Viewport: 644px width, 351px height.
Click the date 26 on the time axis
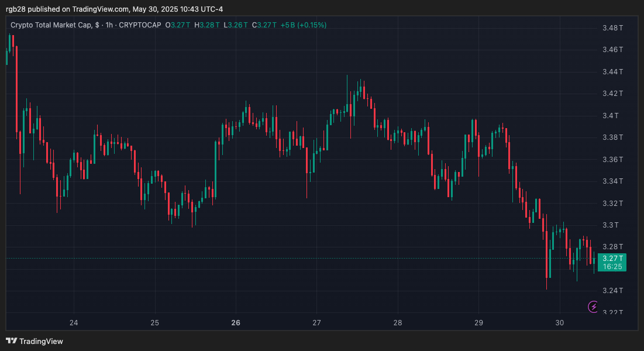coord(236,322)
